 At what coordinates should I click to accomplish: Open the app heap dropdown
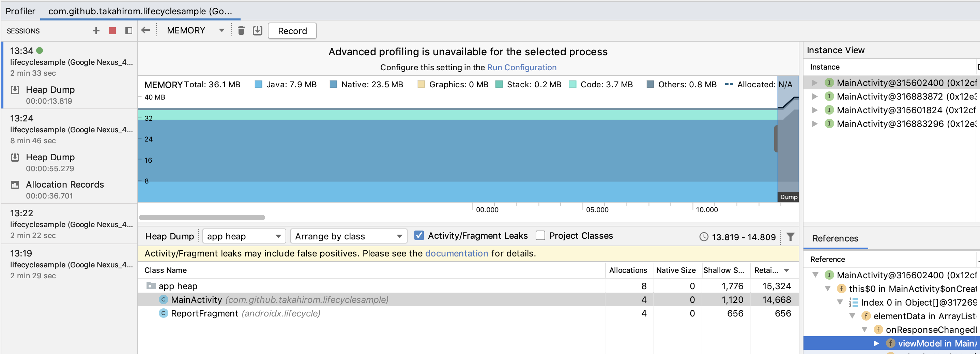[244, 236]
